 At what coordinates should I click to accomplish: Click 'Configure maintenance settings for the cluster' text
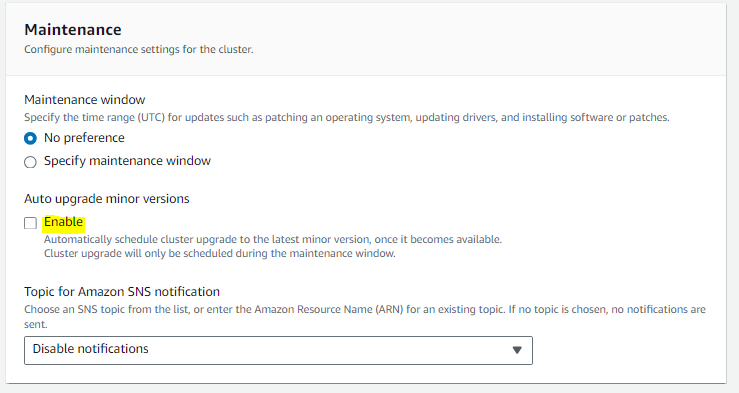(139, 49)
